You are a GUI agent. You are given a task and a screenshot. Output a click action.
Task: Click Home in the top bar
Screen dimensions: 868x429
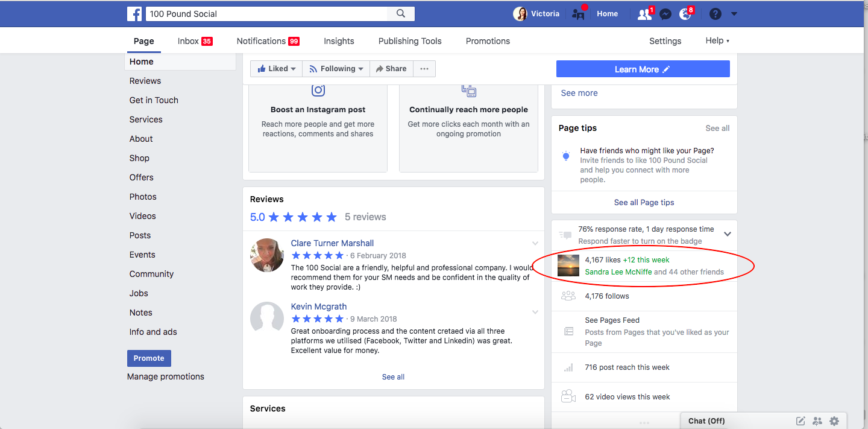point(607,14)
